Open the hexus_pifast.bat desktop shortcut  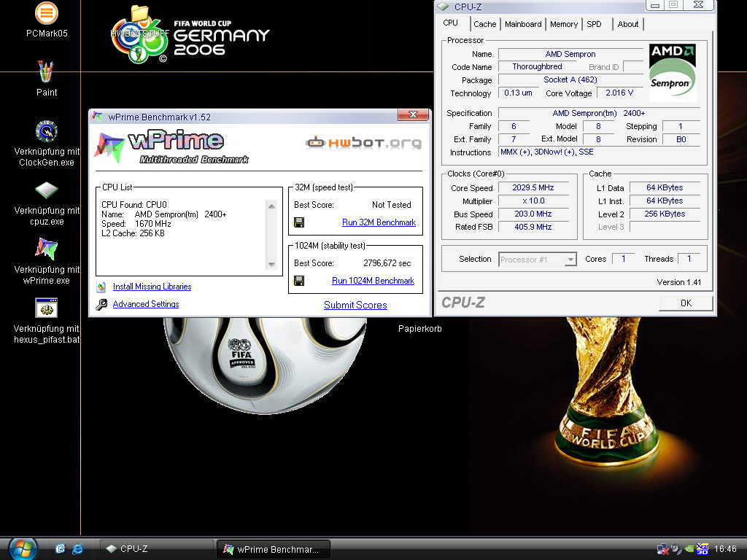46,320
